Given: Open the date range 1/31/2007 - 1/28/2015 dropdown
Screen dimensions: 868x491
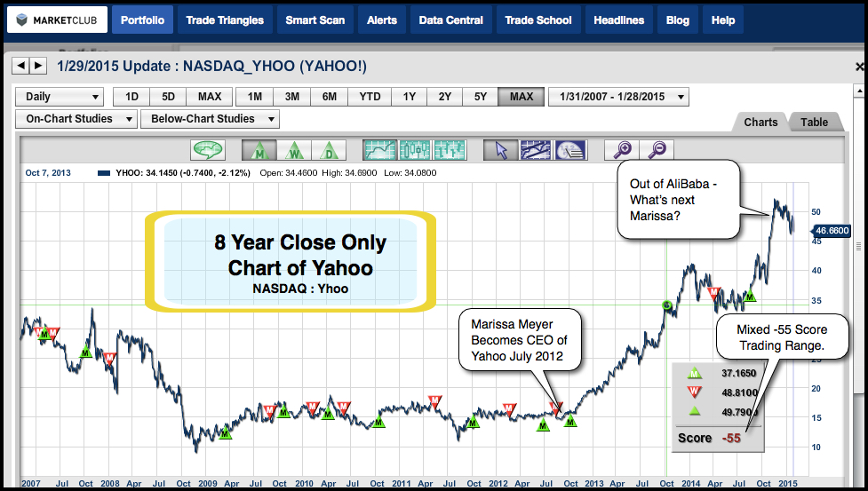Looking at the screenshot, I should pyautogui.click(x=618, y=97).
